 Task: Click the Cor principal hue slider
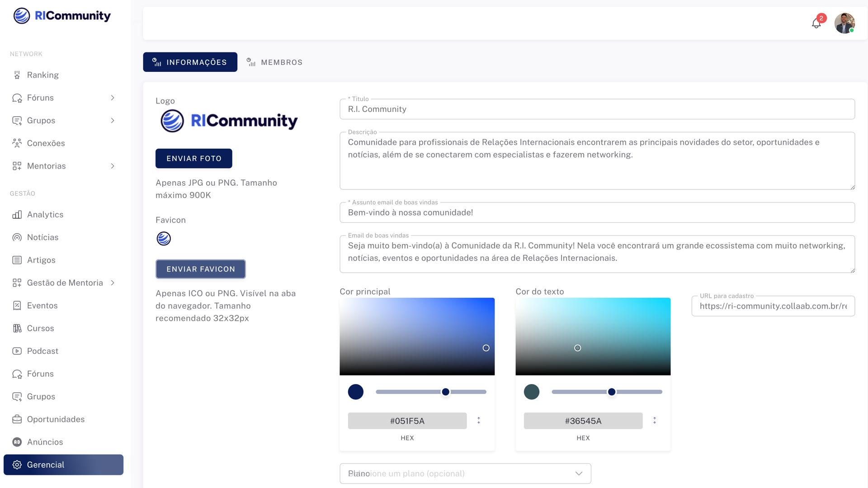pyautogui.click(x=431, y=392)
